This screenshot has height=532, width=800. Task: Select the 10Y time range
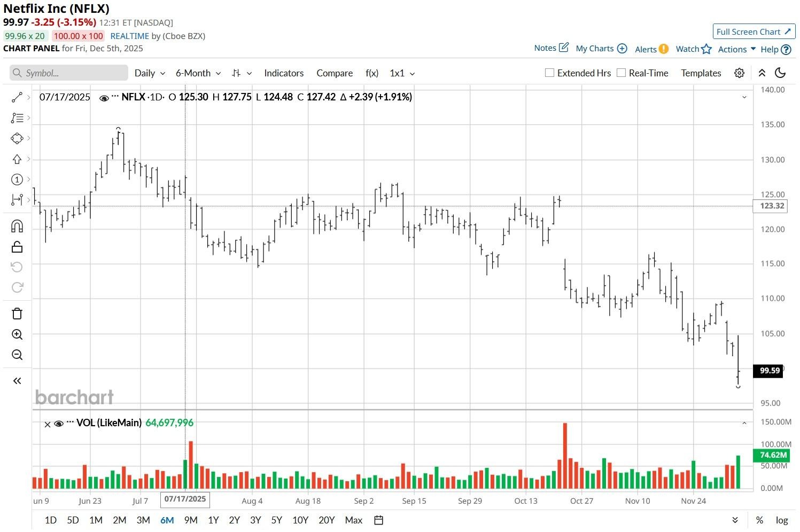(300, 520)
